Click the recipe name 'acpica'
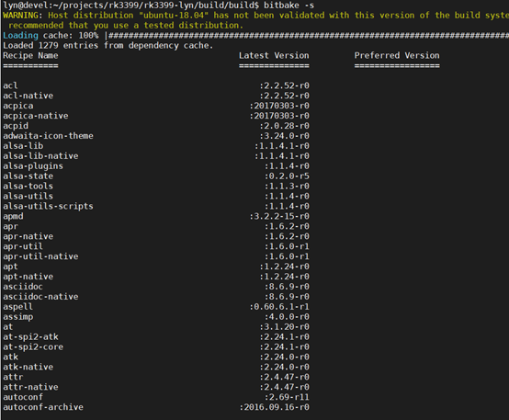 17,106
